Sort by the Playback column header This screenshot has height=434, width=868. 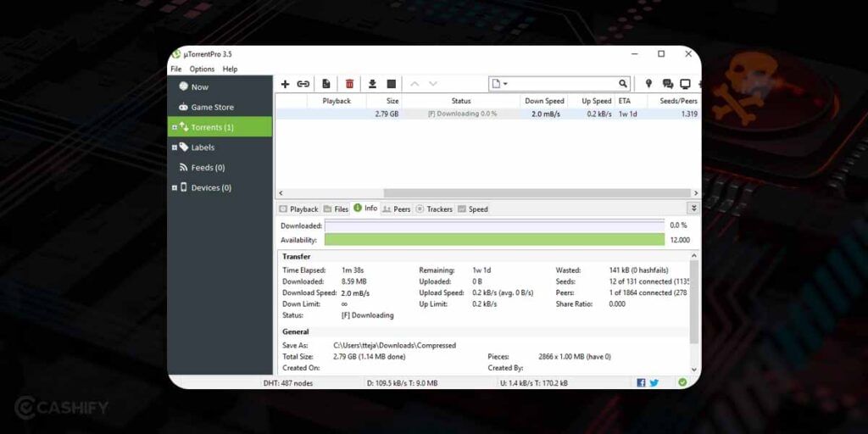click(337, 101)
